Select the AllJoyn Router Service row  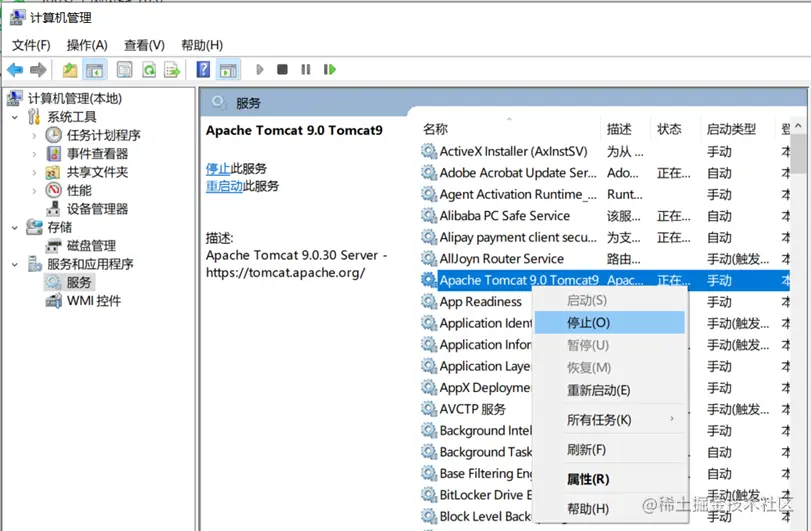[x=605, y=259]
